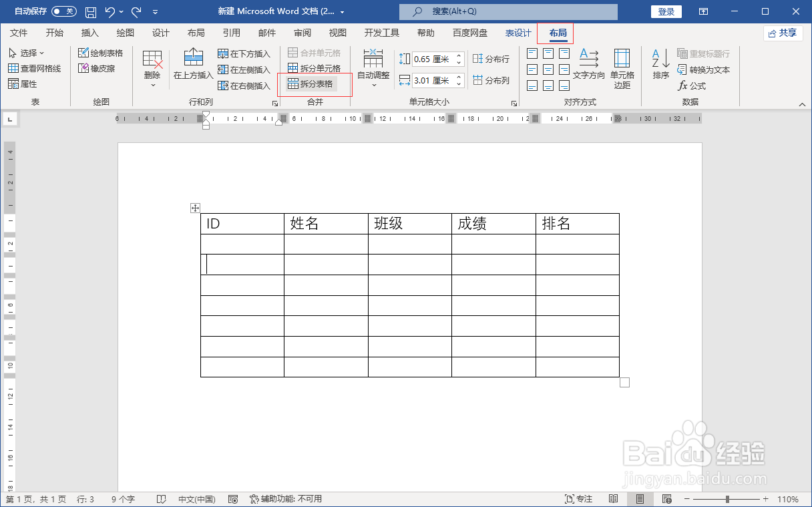The width and height of the screenshot is (812, 507).
Task: Switch to the 表设计 tab
Action: click(x=518, y=33)
